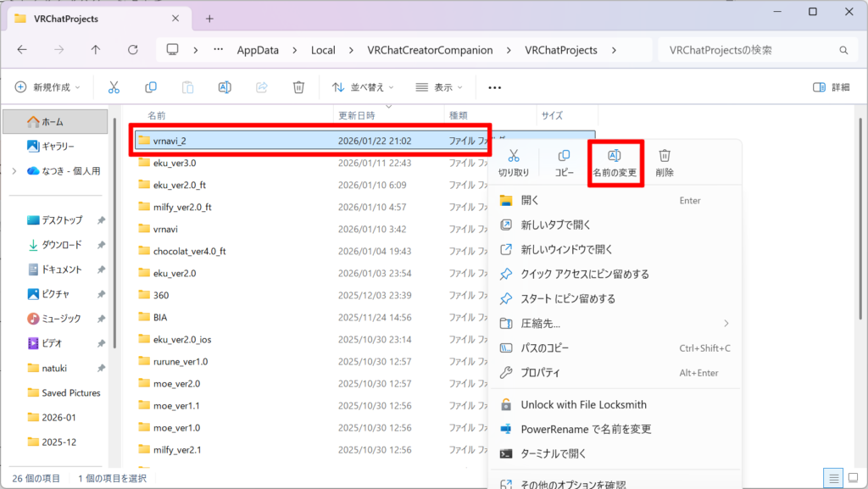Open the 新規作成 dropdown
The height and width of the screenshot is (489, 868).
coord(47,87)
